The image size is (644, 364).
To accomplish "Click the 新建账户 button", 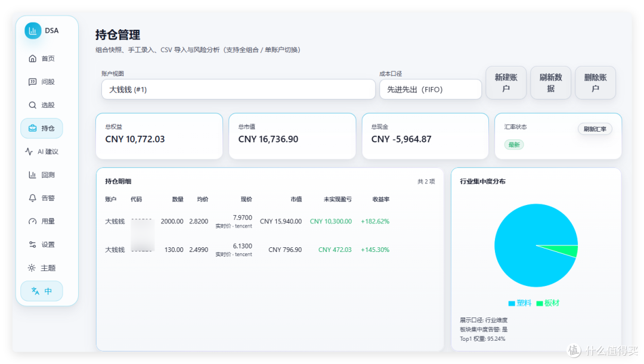I will click(x=506, y=82).
